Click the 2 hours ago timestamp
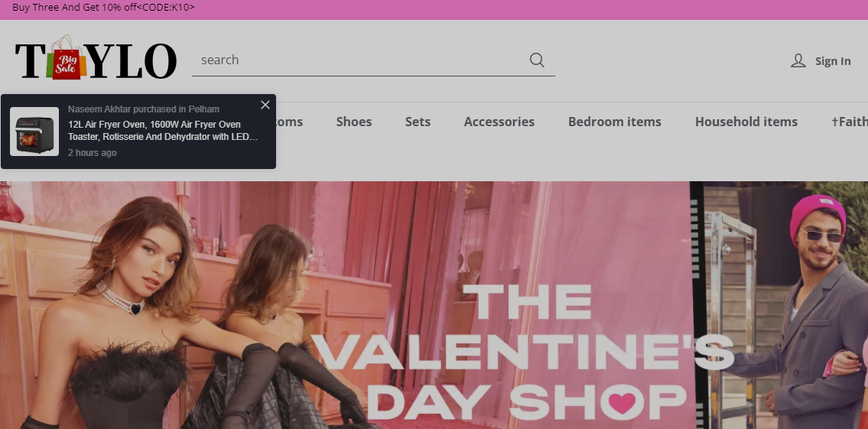The image size is (868, 429). coord(92,153)
